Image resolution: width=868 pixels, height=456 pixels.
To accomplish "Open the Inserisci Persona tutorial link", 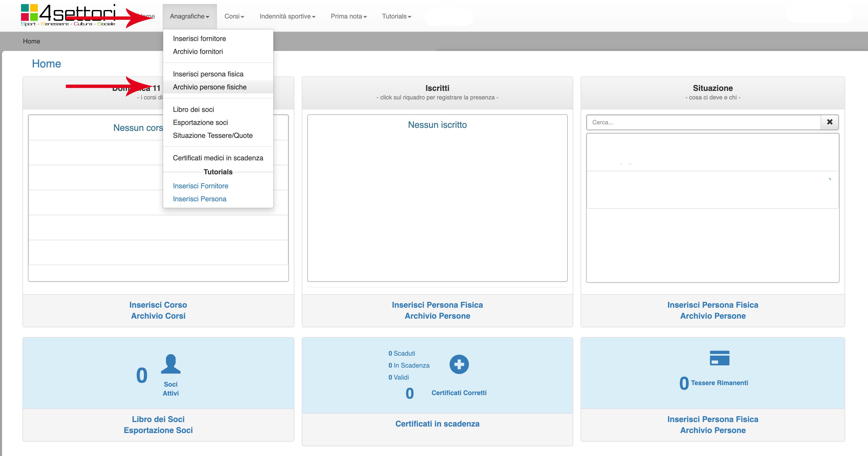I will 200,199.
